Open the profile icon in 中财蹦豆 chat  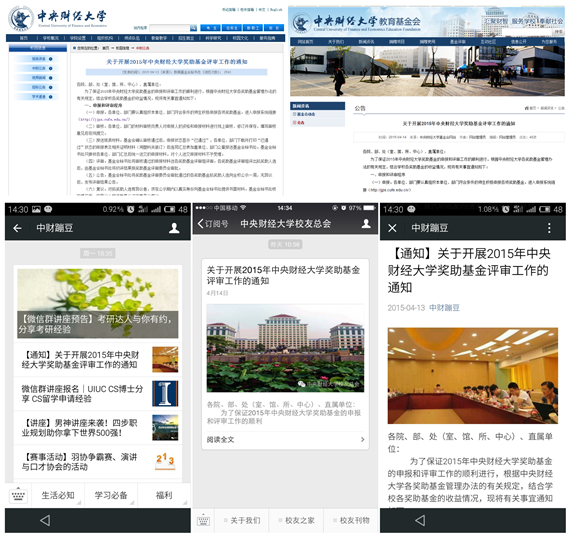coord(174,228)
